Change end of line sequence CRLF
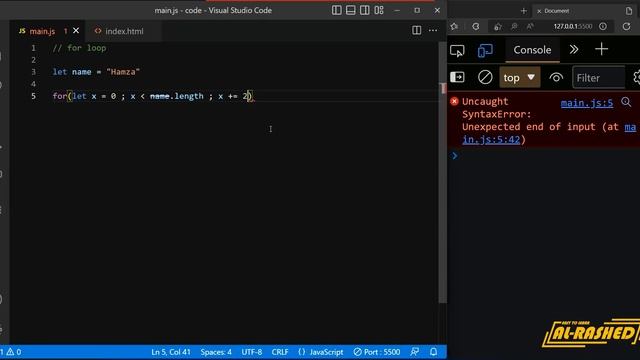Screen dimensions: 640x360 tap(280, 352)
